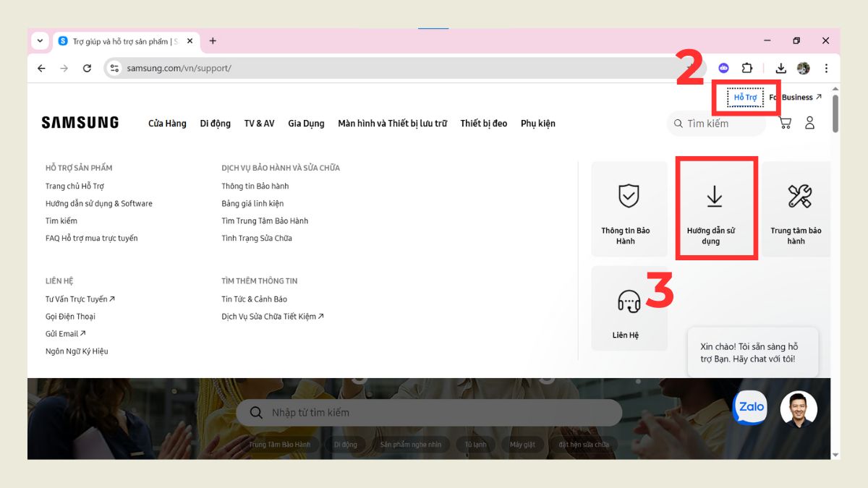This screenshot has width=868, height=488.
Task: Select the Di động search chip
Action: (x=346, y=445)
